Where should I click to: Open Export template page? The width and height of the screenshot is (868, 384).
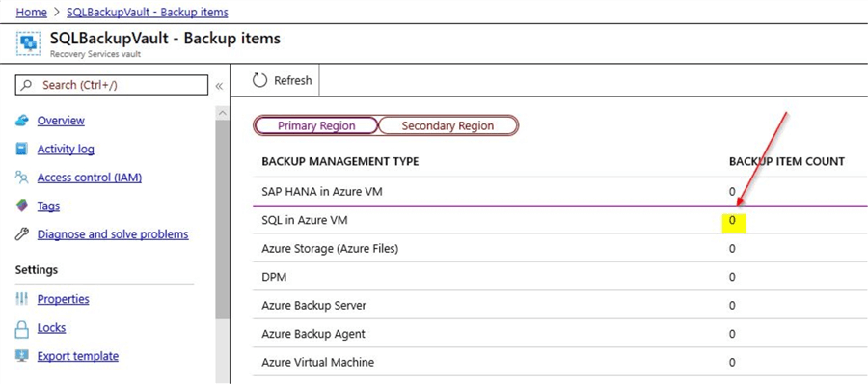tap(77, 356)
